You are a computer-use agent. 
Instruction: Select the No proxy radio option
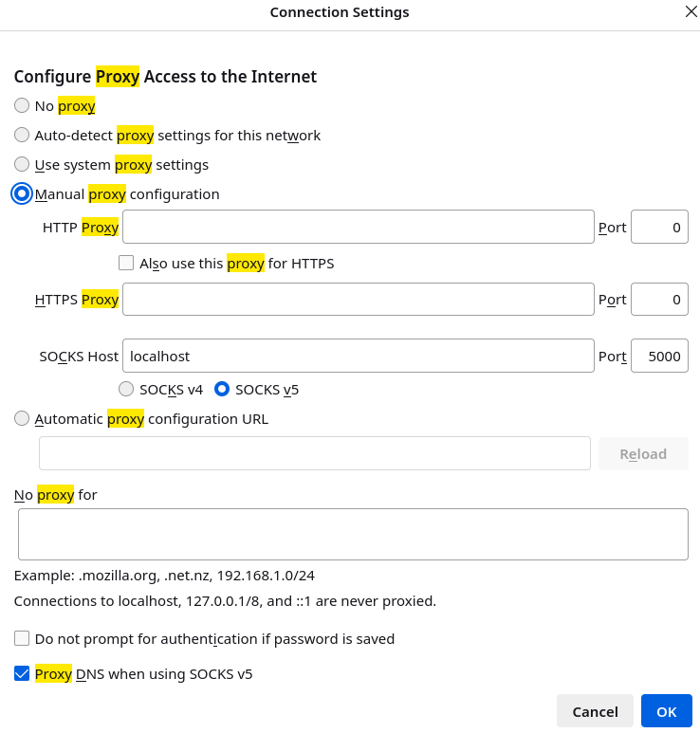pos(22,106)
